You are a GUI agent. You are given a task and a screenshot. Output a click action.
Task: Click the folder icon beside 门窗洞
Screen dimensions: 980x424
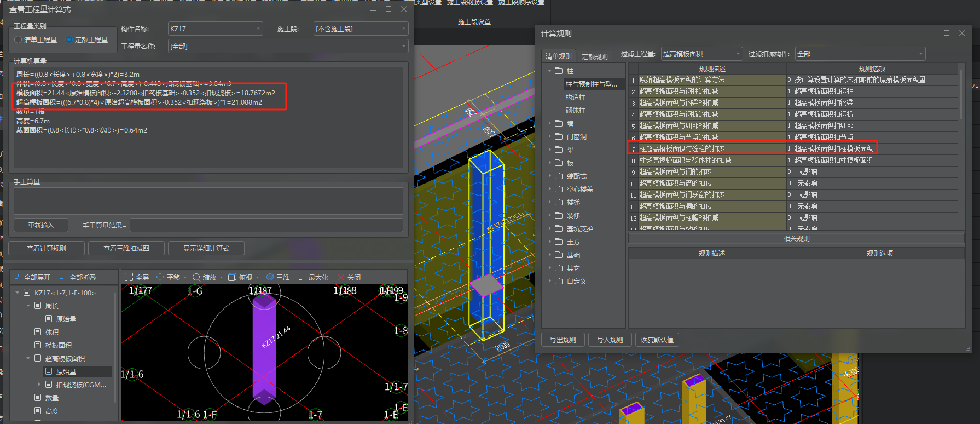(559, 136)
